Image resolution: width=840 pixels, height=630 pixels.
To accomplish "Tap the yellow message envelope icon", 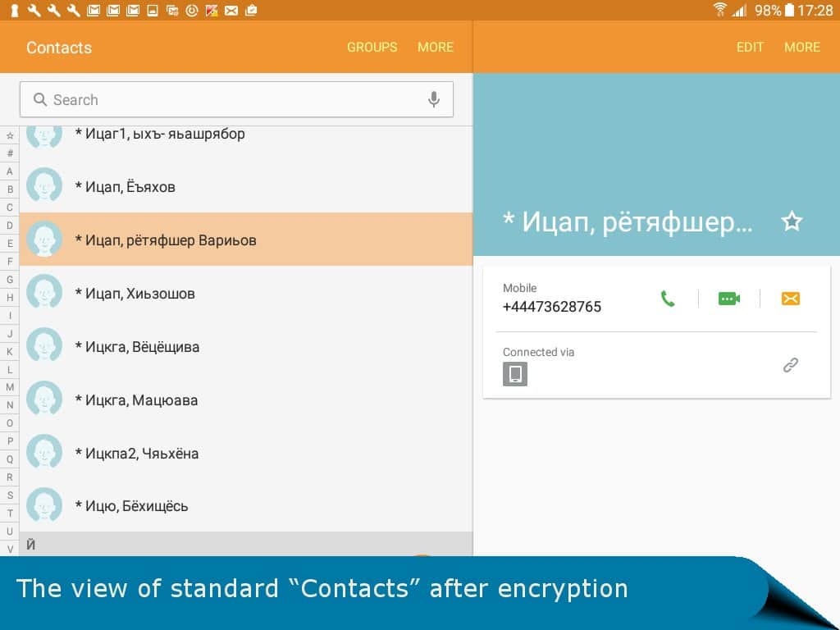I will [790, 299].
